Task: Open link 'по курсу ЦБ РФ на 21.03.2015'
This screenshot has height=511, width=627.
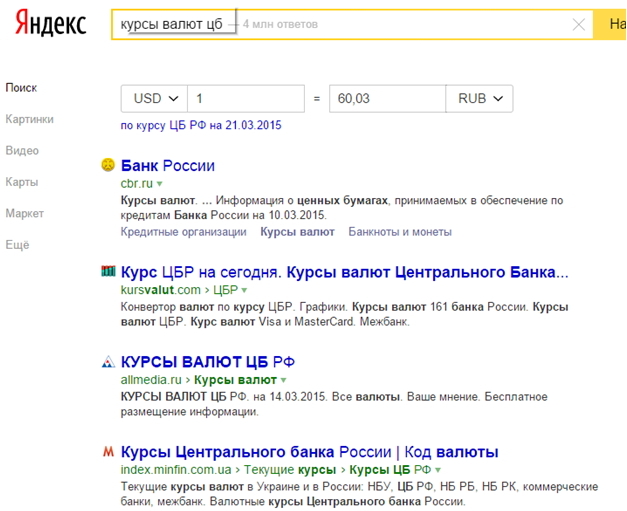Action: tap(201, 125)
